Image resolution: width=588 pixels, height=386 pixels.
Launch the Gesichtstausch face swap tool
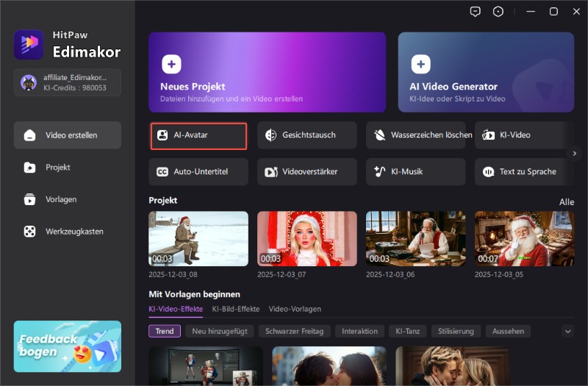coord(307,135)
